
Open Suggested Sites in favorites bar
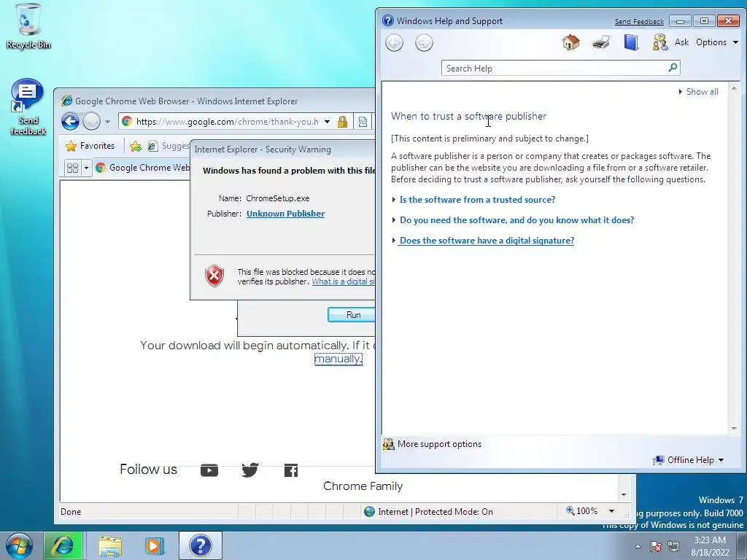pos(169,146)
